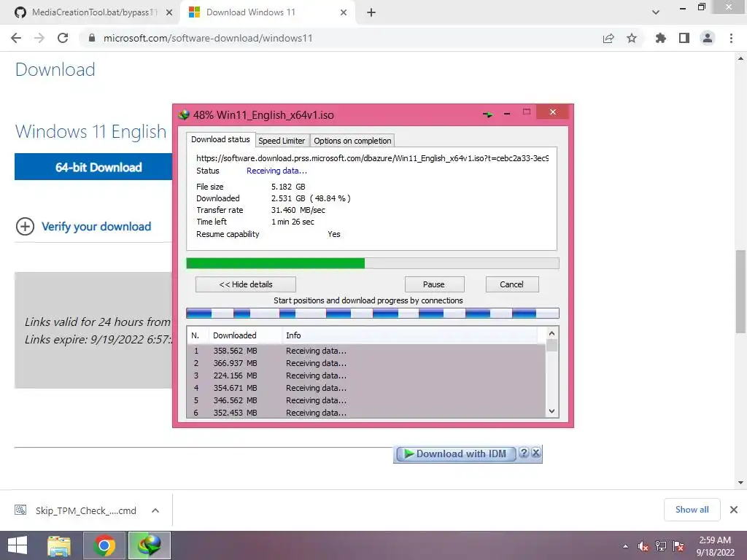This screenshot has width=747, height=560.
Task: Select connection row 3 with 224.156 MB
Action: 366,376
